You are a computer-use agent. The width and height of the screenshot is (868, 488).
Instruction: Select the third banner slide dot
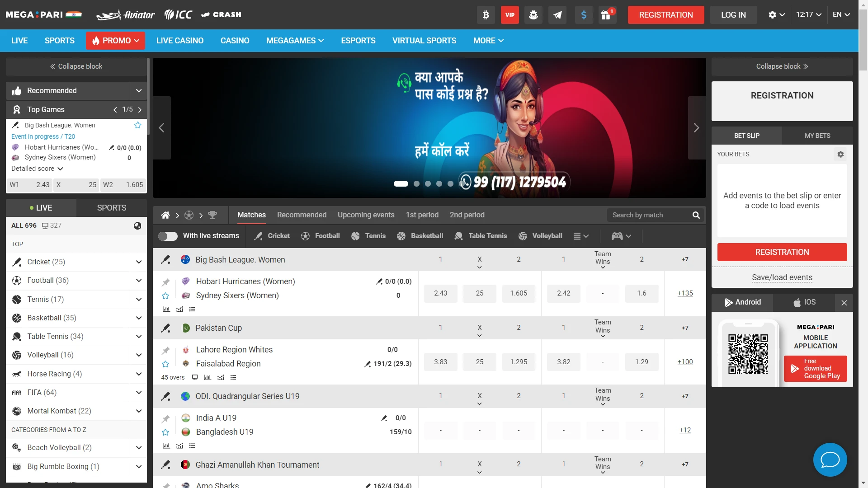click(x=428, y=184)
